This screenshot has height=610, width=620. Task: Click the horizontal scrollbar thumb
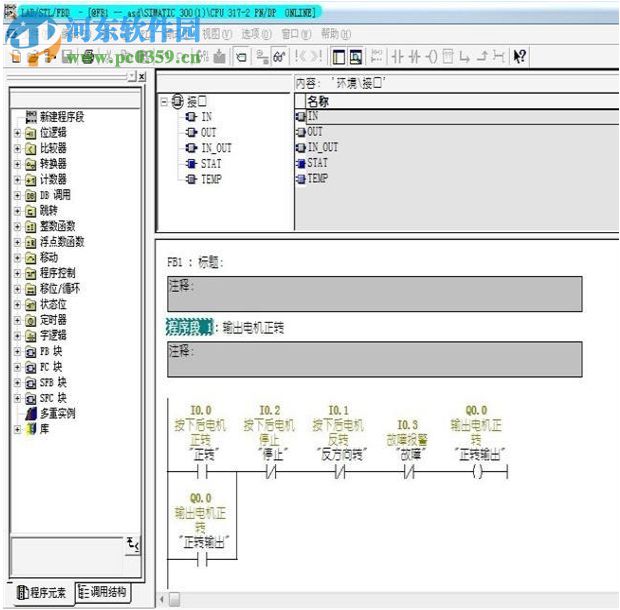[x=174, y=600]
